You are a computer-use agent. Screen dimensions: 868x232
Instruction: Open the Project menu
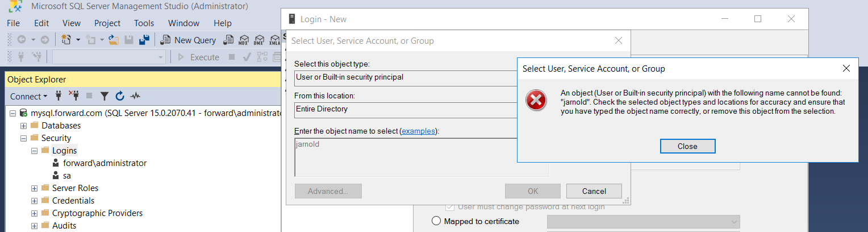click(x=107, y=23)
